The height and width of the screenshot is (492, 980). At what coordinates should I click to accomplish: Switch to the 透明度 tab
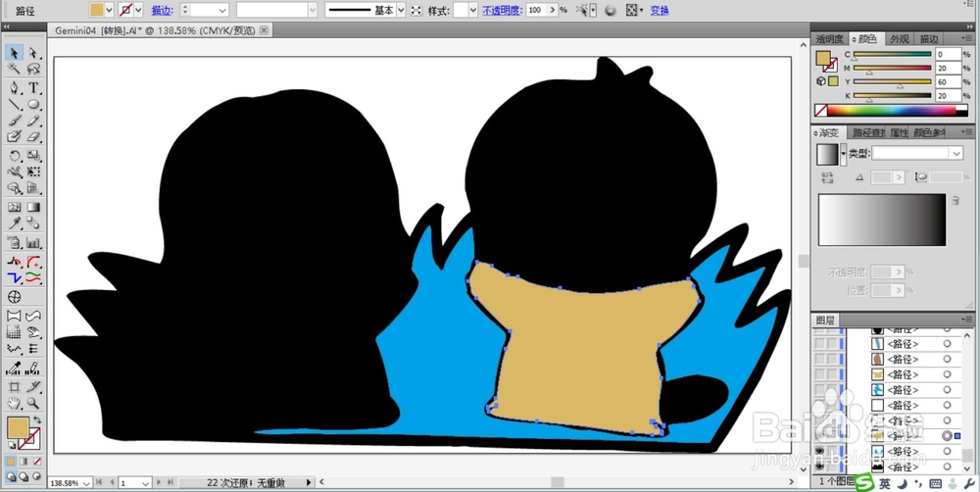829,39
